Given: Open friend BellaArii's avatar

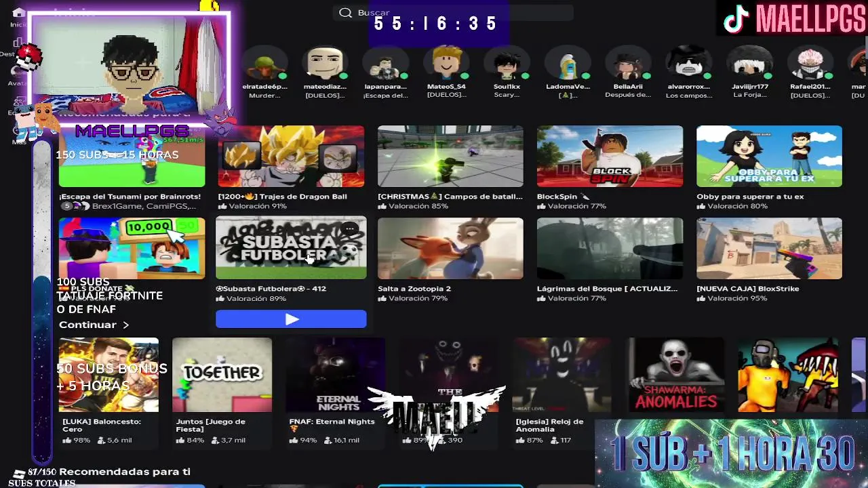Looking at the screenshot, I should point(628,64).
